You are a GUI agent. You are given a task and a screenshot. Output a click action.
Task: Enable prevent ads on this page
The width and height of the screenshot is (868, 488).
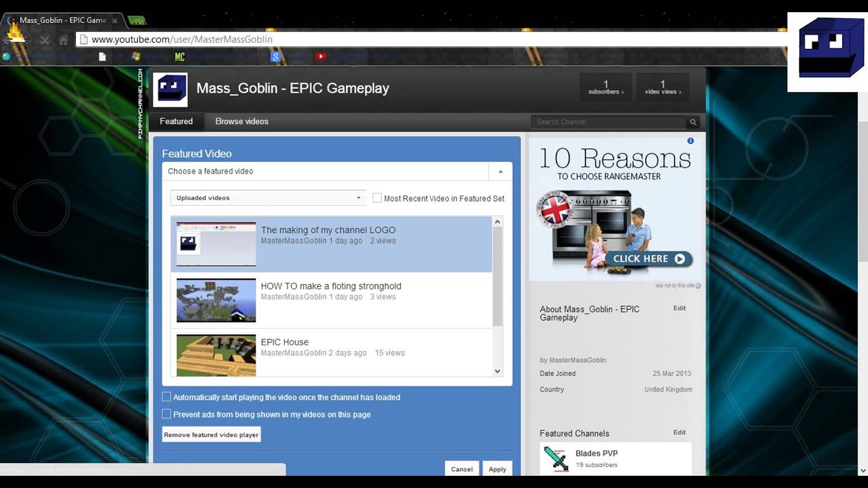coord(166,414)
